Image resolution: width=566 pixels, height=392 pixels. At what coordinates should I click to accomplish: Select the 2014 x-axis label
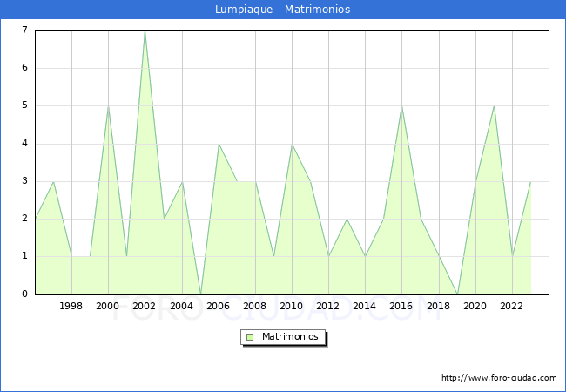365,306
